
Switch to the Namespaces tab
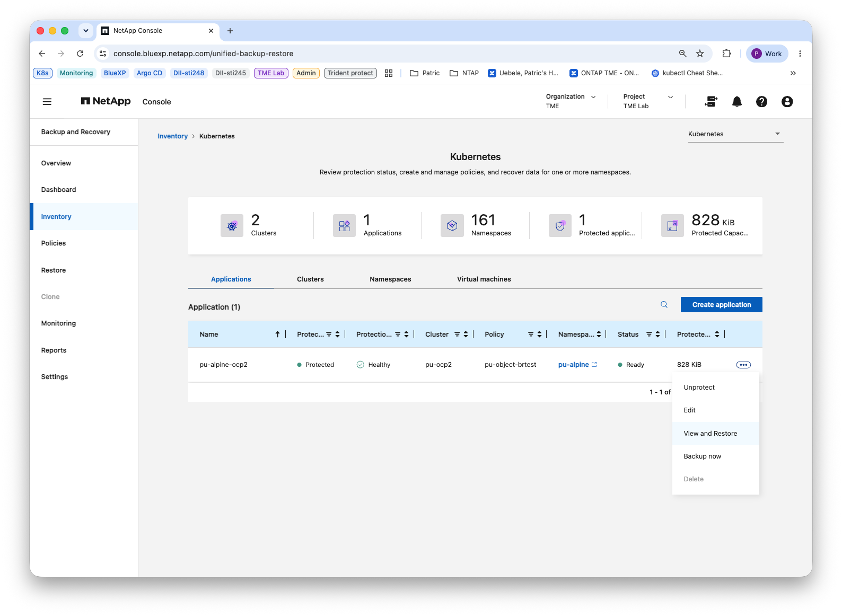[x=390, y=279]
